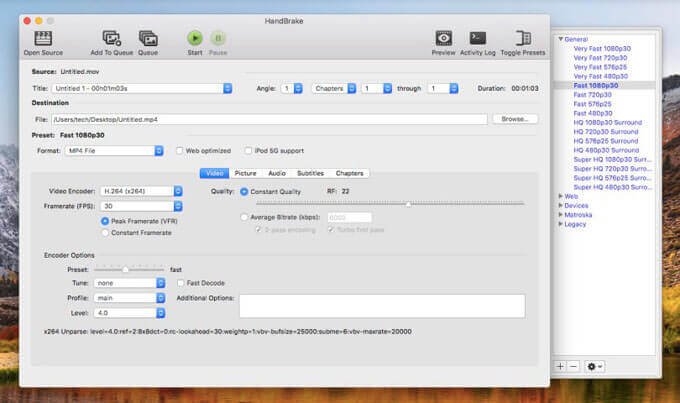Click the Add To Queue icon
This screenshot has height=403, width=680.
click(x=111, y=38)
